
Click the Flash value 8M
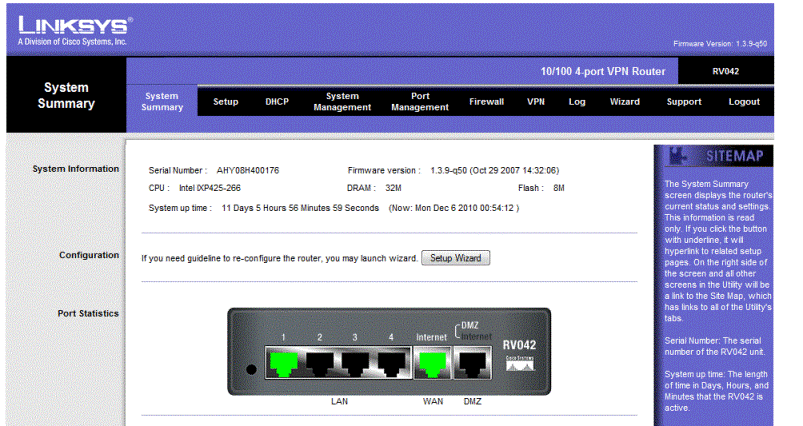[559, 188]
